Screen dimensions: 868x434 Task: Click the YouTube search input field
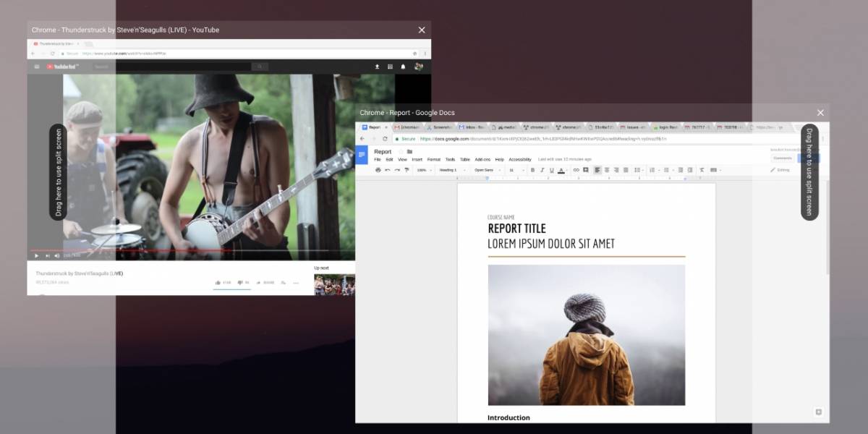pyautogui.click(x=171, y=67)
